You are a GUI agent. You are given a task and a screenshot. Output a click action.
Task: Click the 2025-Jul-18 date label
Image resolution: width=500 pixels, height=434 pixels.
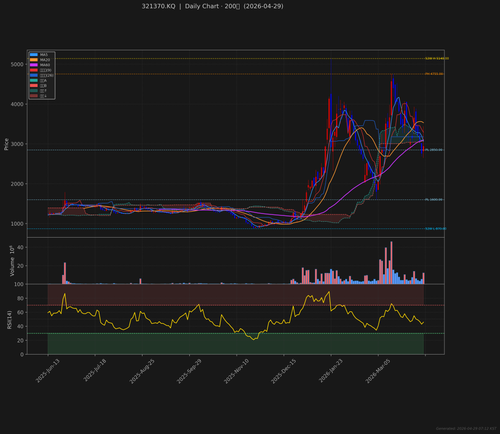coord(95,371)
